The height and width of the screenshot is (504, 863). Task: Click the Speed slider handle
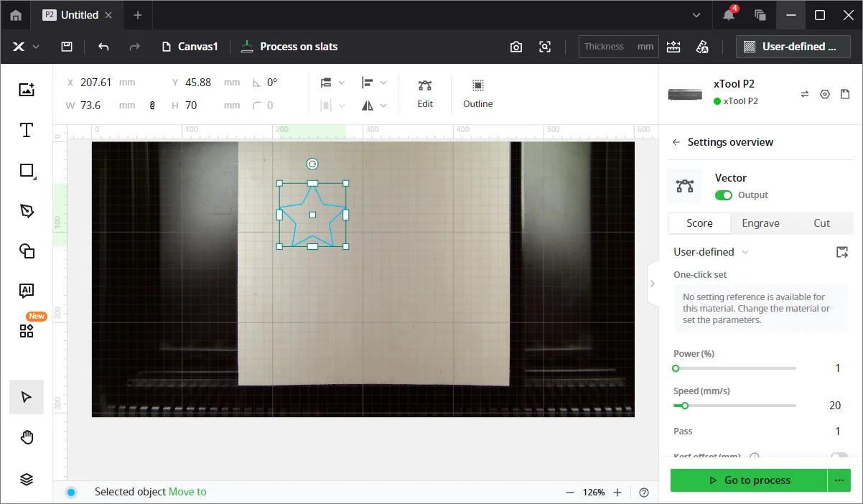coord(685,406)
